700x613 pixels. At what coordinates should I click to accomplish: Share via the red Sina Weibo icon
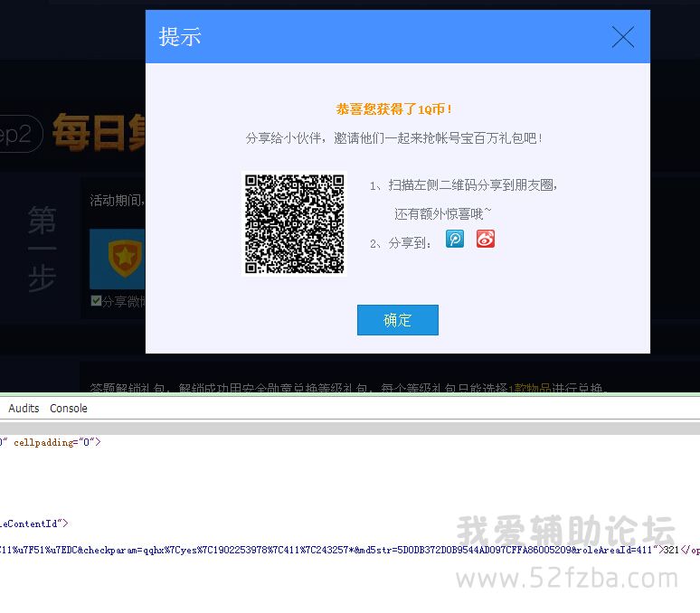tap(486, 240)
